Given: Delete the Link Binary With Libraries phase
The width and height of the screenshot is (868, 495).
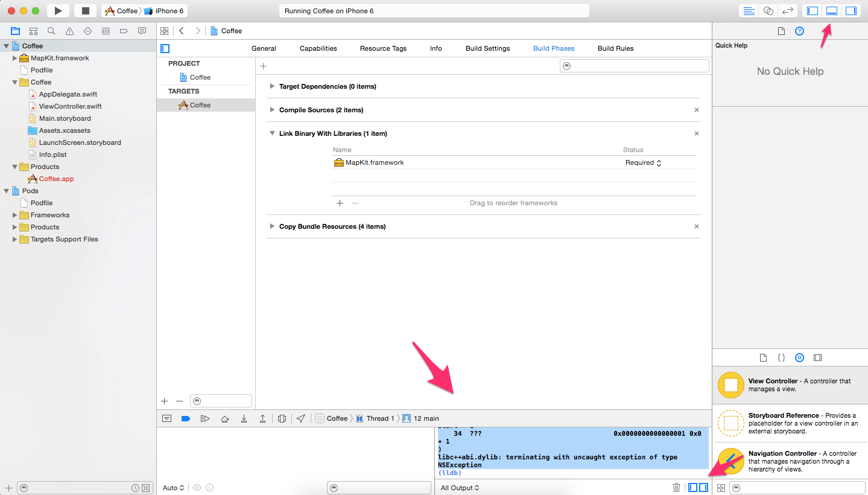Looking at the screenshot, I should click(697, 133).
